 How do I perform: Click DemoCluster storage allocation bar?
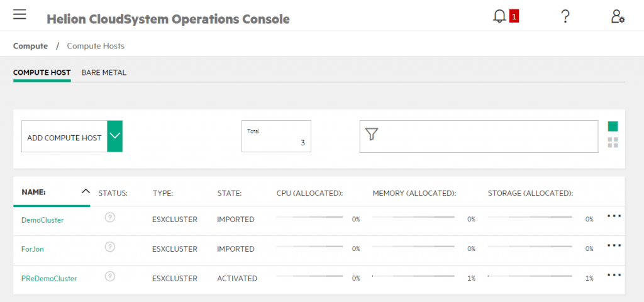[x=530, y=216]
